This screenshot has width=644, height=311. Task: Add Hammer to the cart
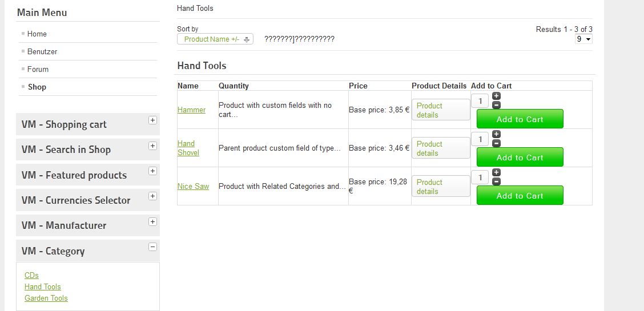click(520, 119)
